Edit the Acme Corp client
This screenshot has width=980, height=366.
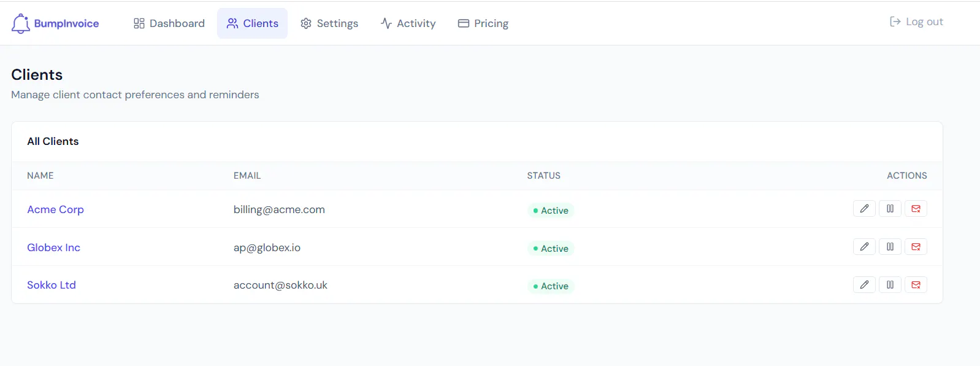click(x=864, y=209)
